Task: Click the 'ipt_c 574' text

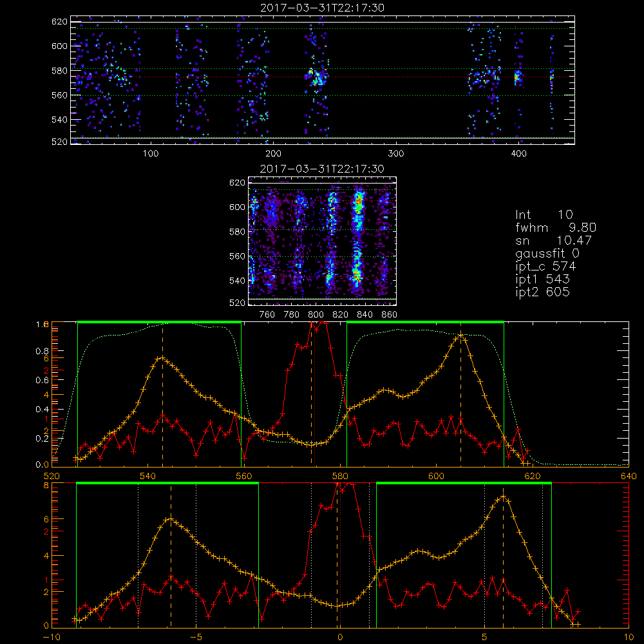Action: click(545, 267)
